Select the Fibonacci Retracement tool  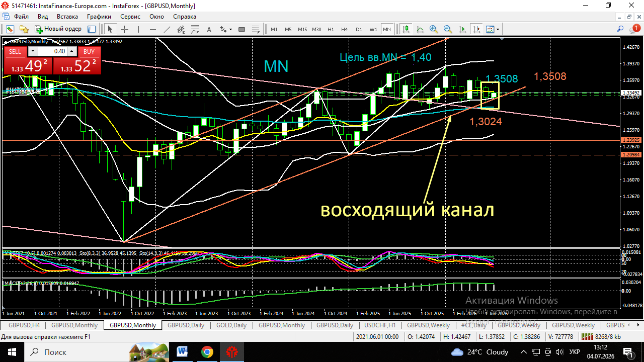(195, 29)
